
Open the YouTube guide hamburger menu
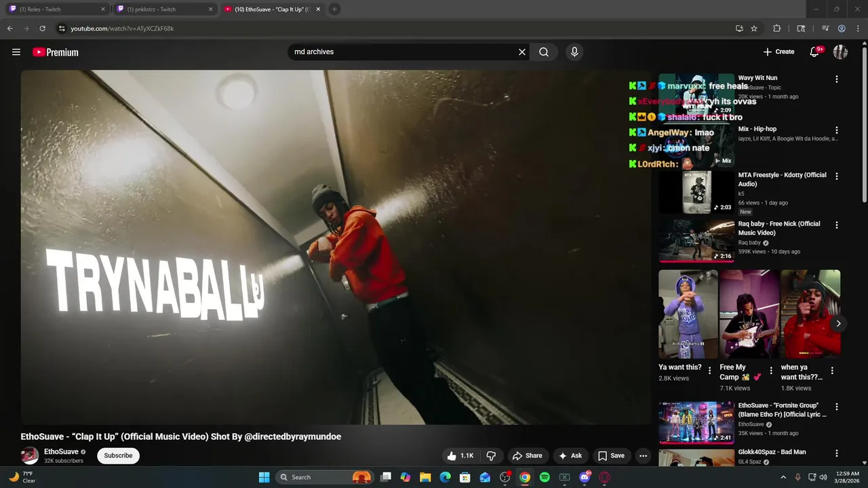16,52
